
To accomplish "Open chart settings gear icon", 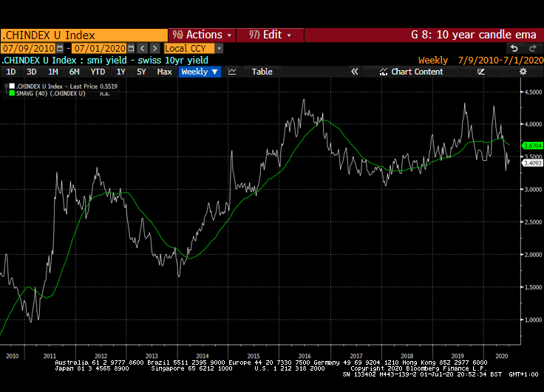I will tap(523, 72).
